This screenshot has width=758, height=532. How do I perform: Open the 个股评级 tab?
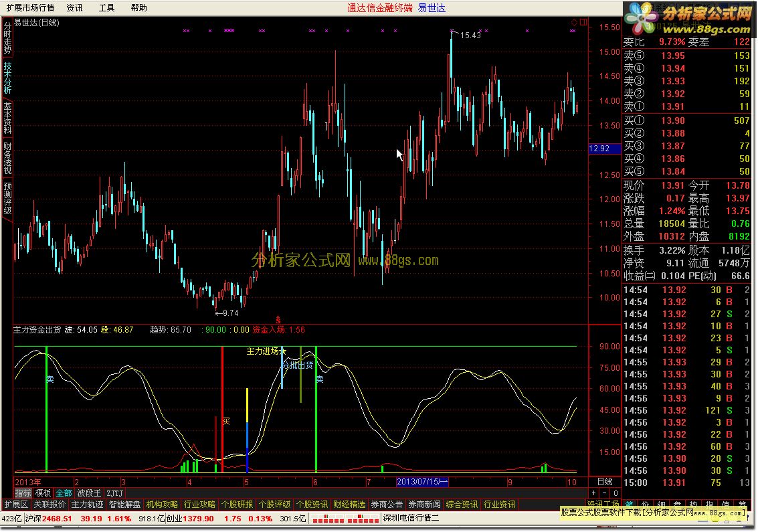(x=274, y=505)
